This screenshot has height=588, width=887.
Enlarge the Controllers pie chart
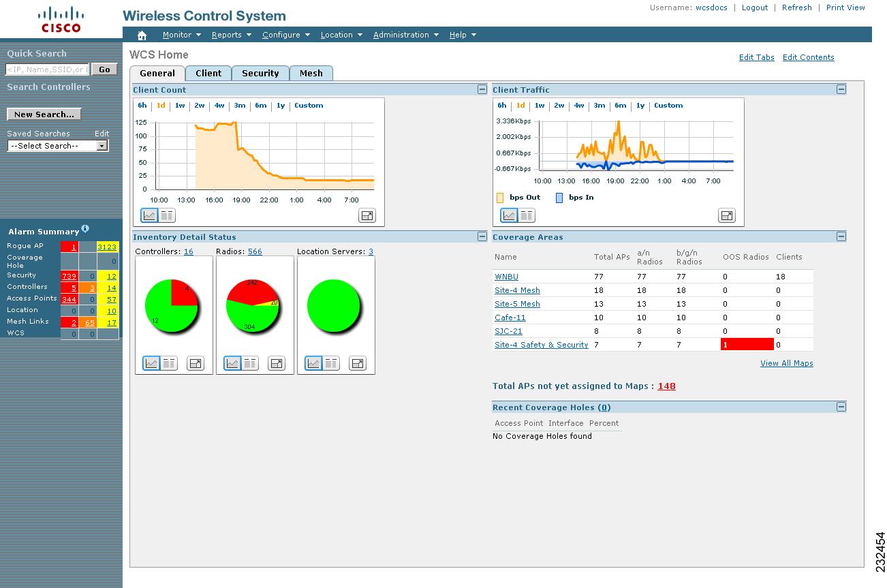click(x=196, y=363)
